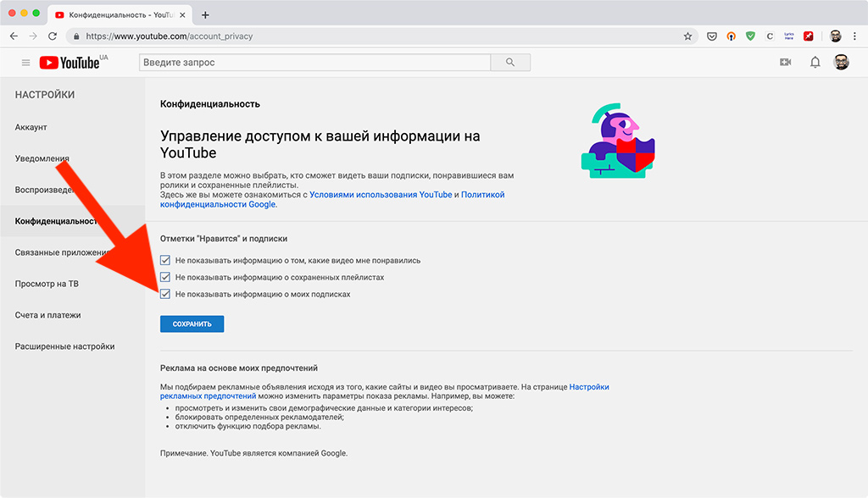Open Chrome's three-dot menu
Screen dimensions: 868x498
coord(854,36)
